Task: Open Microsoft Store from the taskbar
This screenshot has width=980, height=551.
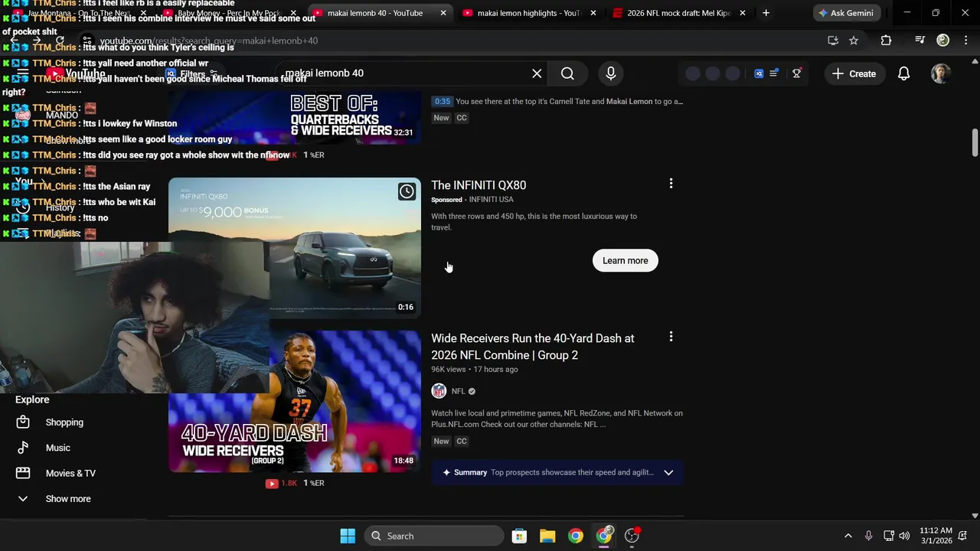Action: point(519,536)
